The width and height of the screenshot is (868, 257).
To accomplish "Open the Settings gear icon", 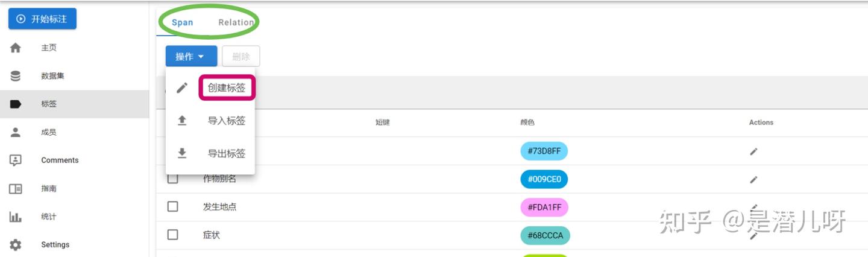I will pyautogui.click(x=16, y=244).
